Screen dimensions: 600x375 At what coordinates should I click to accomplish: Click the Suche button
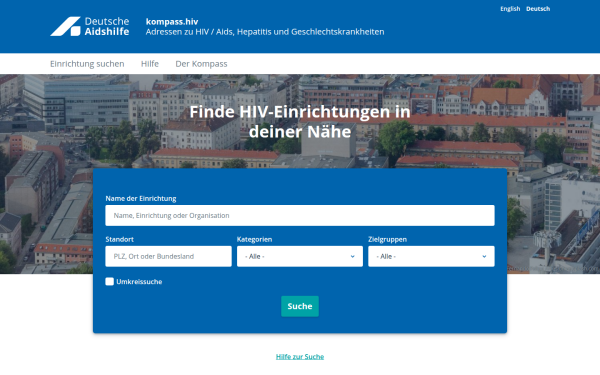click(x=300, y=306)
